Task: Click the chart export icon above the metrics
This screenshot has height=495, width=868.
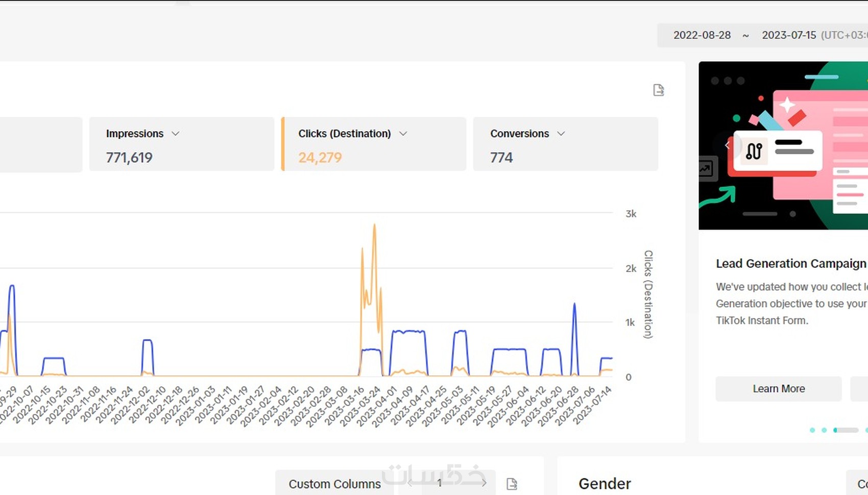Action: (658, 90)
